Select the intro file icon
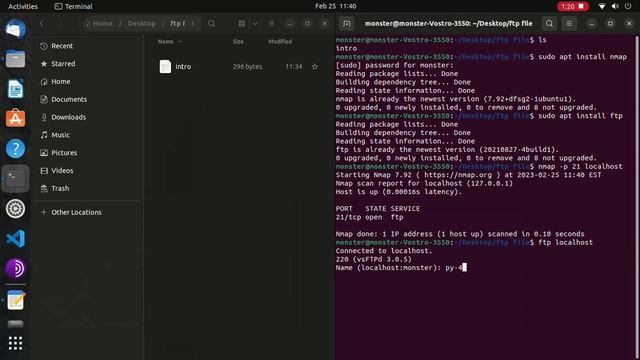640x360 pixels. [165, 67]
